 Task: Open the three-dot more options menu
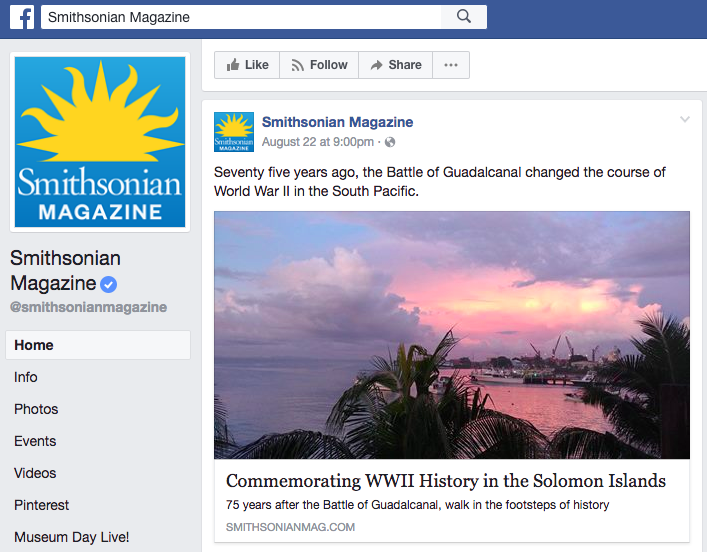[x=451, y=65]
